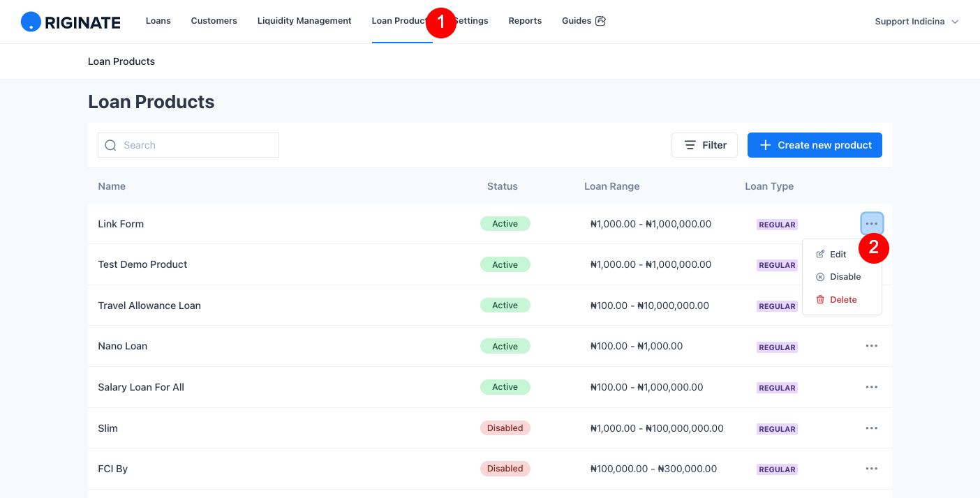Click ₦1,000.00 - ₦100,000,000.00 loan range
Screen dimensions: 980x498
pos(657,428)
